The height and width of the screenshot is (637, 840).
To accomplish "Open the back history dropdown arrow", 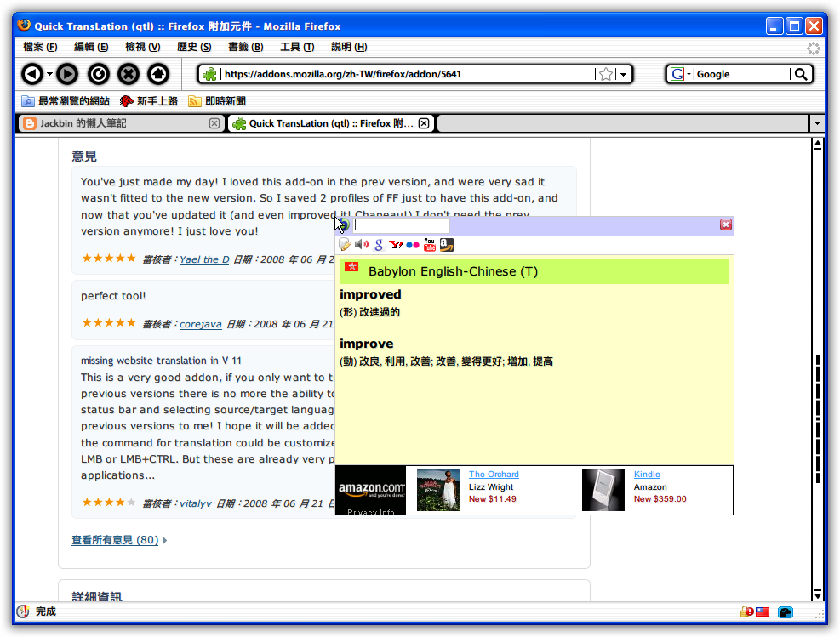I will tap(49, 74).
